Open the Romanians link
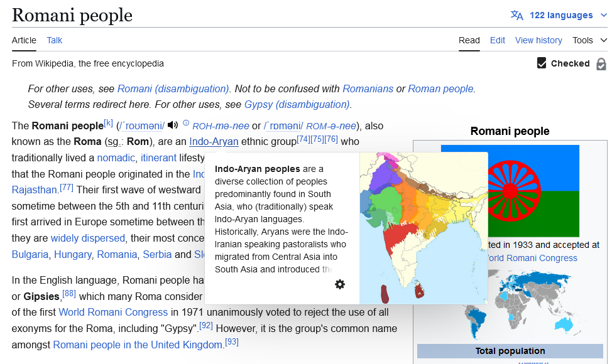This screenshot has height=364, width=612. click(x=368, y=89)
